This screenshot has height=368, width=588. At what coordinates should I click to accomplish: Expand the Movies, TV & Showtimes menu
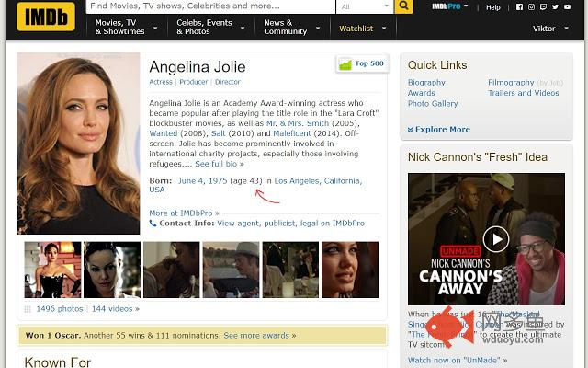[126, 28]
